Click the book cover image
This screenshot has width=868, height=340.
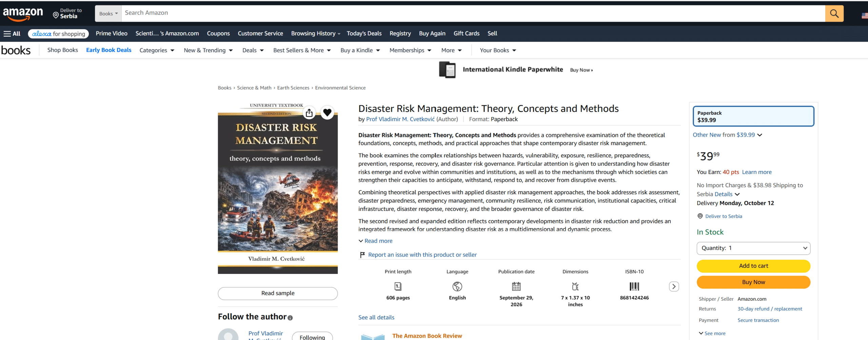(x=278, y=188)
